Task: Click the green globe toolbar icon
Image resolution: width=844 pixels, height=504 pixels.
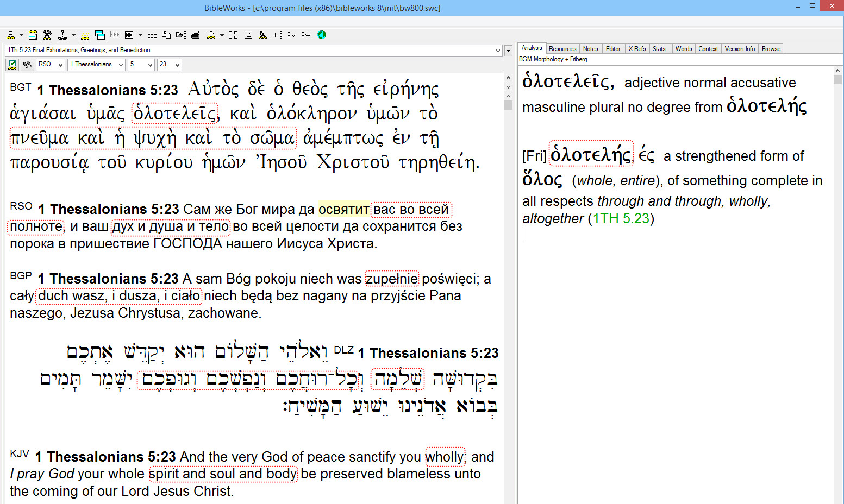Action: pyautogui.click(x=322, y=35)
